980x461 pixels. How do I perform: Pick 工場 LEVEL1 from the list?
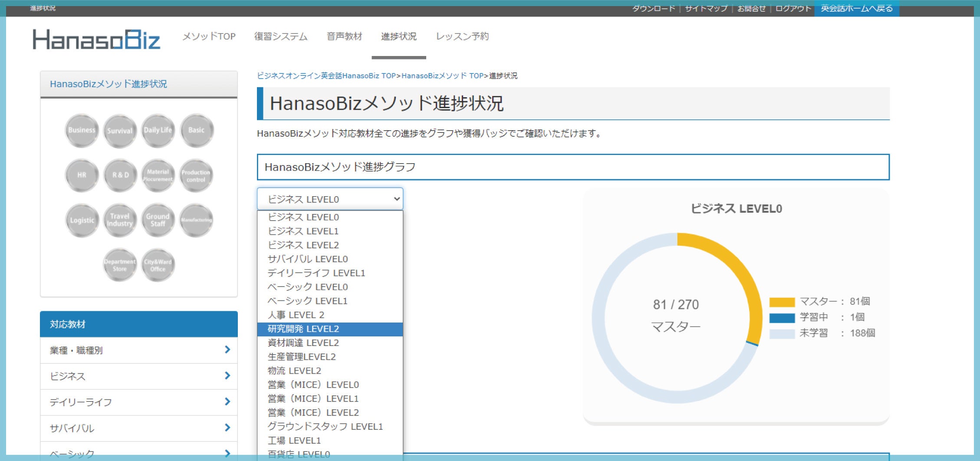pyautogui.click(x=330, y=441)
